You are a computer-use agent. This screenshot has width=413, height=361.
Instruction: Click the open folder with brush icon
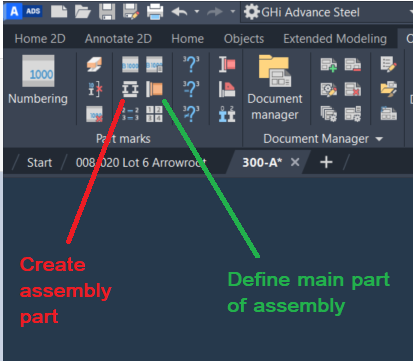(x=389, y=89)
